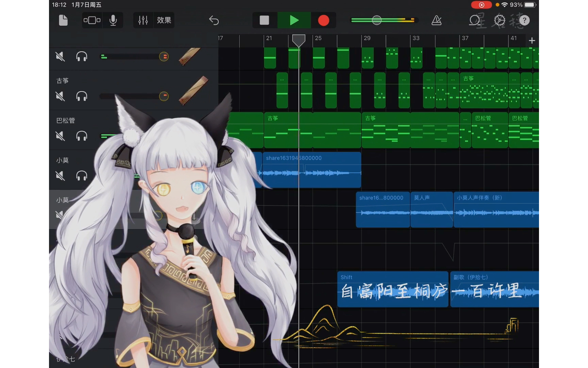Select the 古筝 region starting at bar 29
The height and width of the screenshot is (368, 588).
coord(385,130)
